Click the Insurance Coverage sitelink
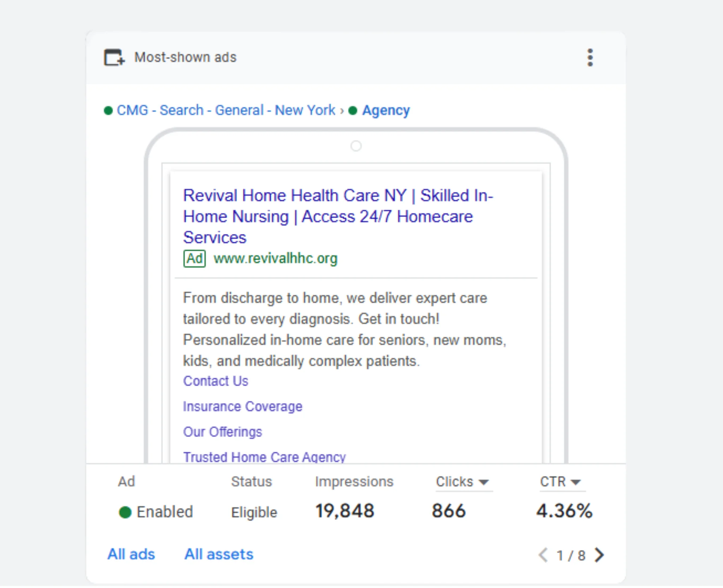The image size is (723, 588). [243, 407]
